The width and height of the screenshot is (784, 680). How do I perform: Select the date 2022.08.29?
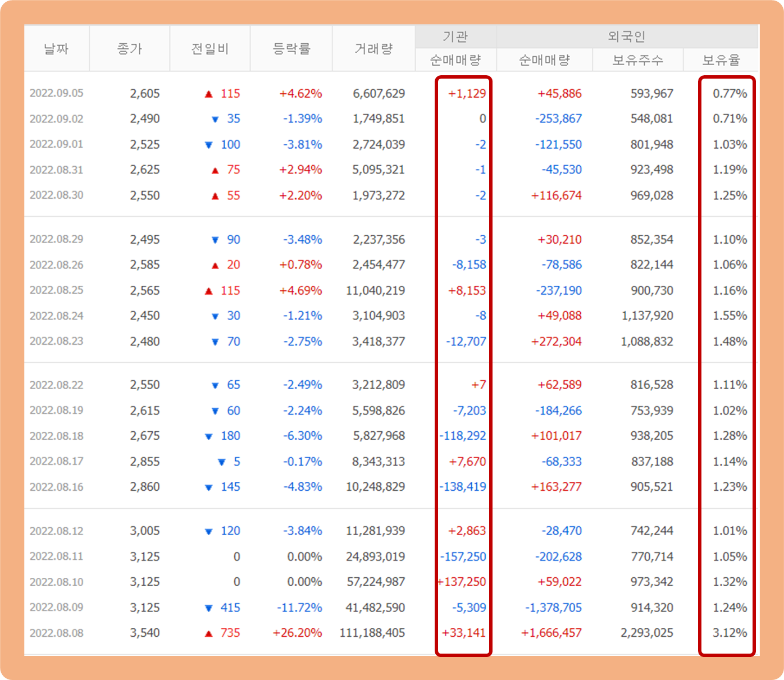(x=56, y=239)
